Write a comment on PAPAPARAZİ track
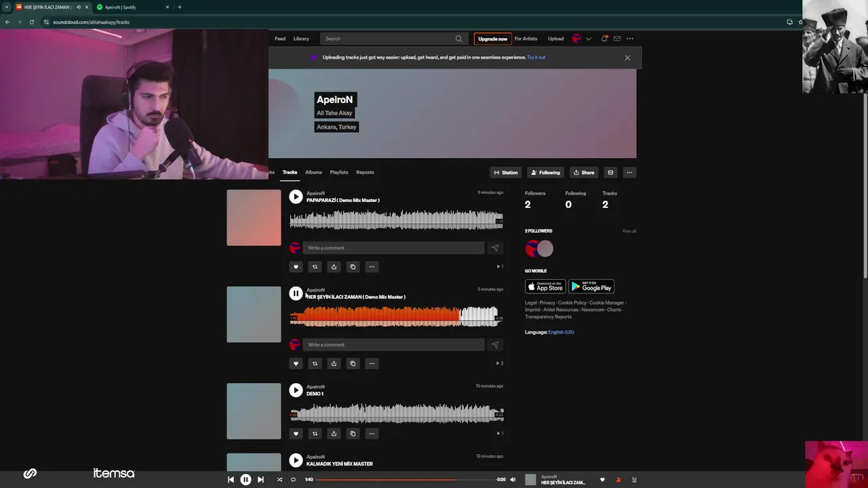Screen dimensions: 868x488 [393, 248]
